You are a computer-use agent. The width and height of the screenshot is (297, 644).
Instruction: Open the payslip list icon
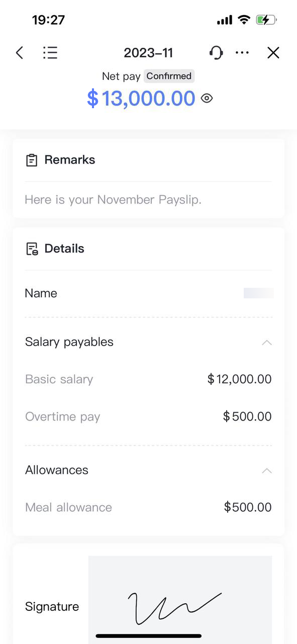point(50,52)
